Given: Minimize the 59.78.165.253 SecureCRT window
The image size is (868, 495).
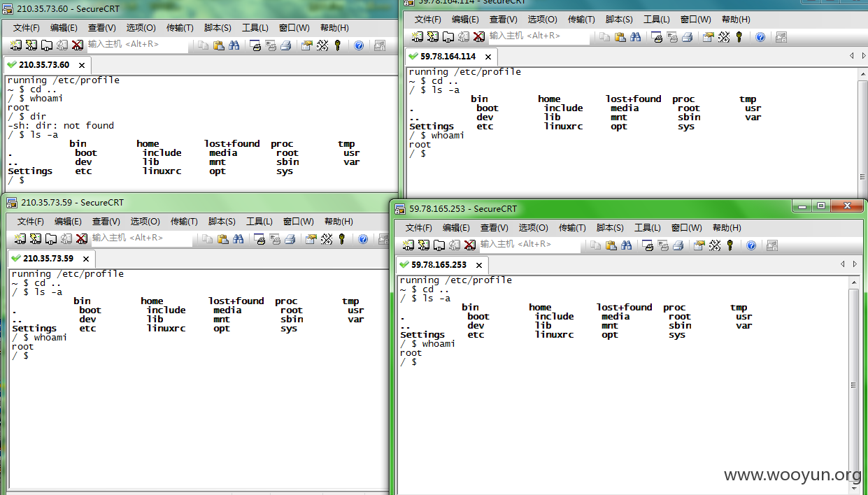Looking at the screenshot, I should click(x=802, y=206).
